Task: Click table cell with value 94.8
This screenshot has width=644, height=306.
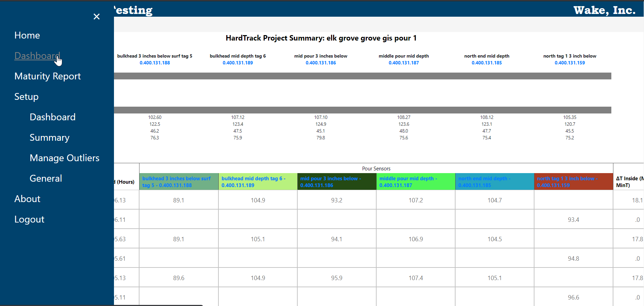Action: 574,259
